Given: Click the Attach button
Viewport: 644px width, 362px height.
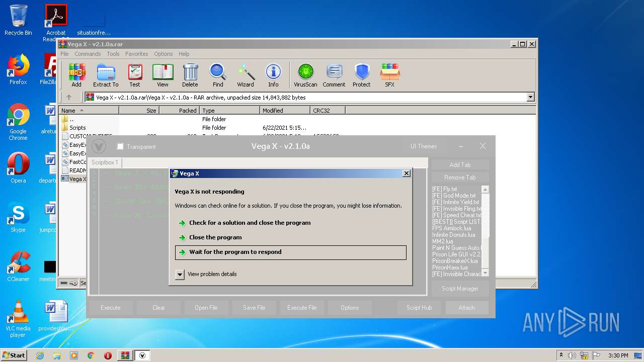Looking at the screenshot, I should [466, 308].
